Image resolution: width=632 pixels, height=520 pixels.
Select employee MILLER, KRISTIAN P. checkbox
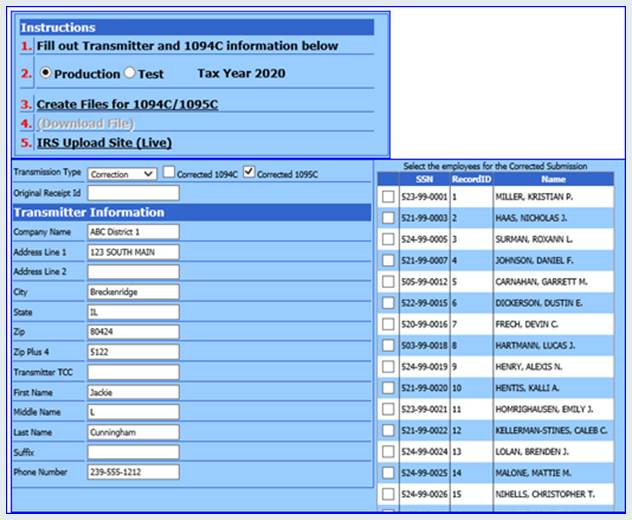point(388,197)
